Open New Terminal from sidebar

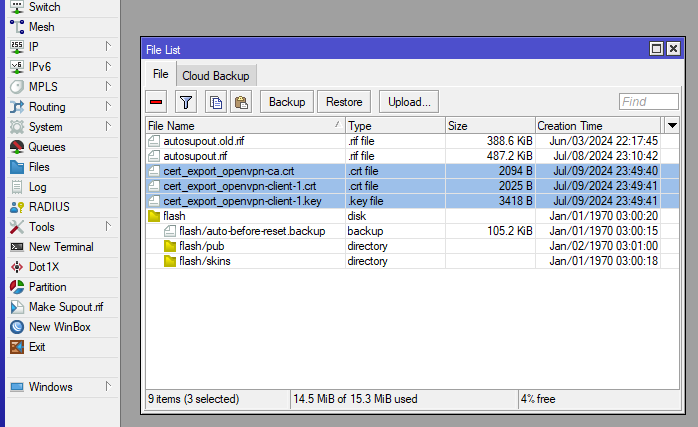click(x=60, y=247)
